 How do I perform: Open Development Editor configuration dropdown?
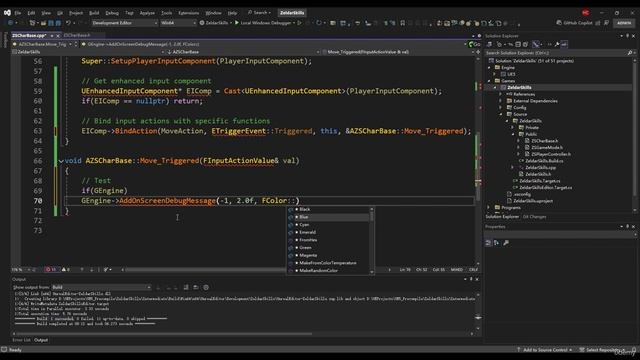pyautogui.click(x=124, y=23)
